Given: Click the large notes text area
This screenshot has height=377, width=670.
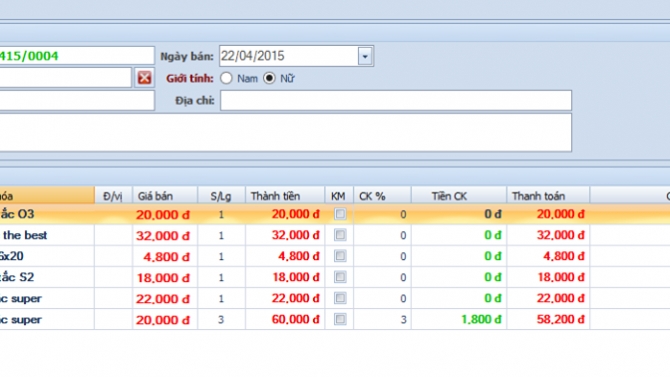Looking at the screenshot, I should [285, 133].
